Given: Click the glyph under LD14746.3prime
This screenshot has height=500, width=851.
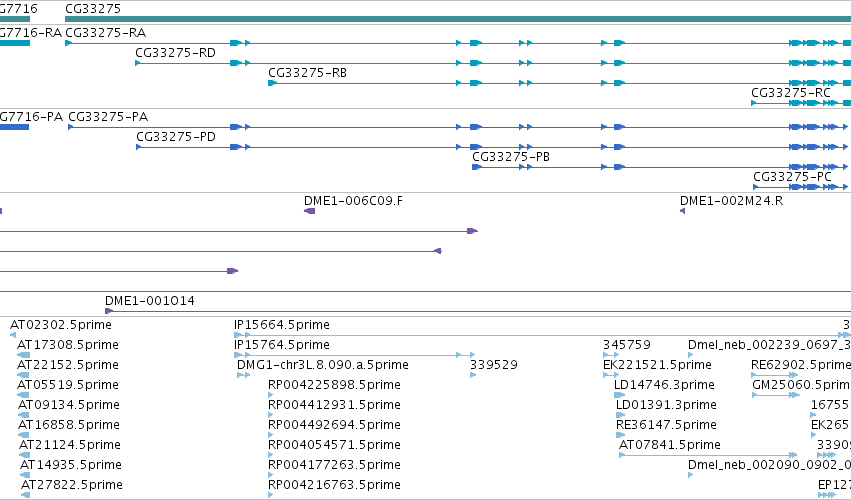Looking at the screenshot, I should pos(619,395).
